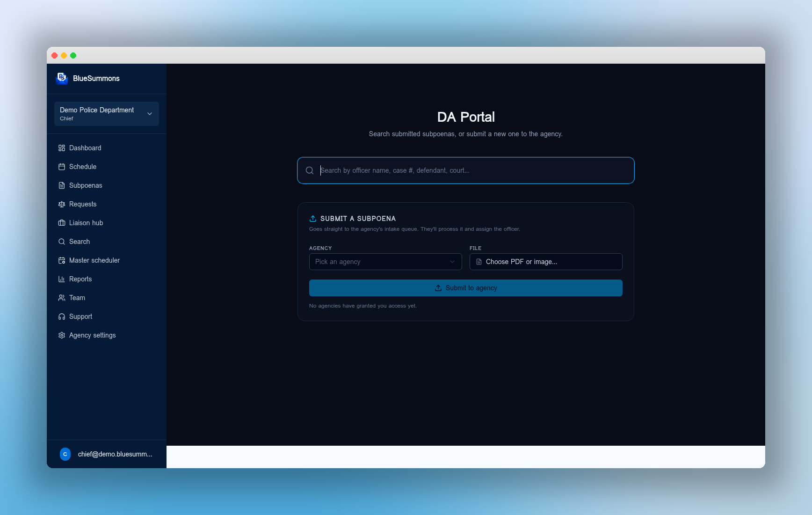
Task: Click the Agency settings gear icon
Action: [62, 335]
